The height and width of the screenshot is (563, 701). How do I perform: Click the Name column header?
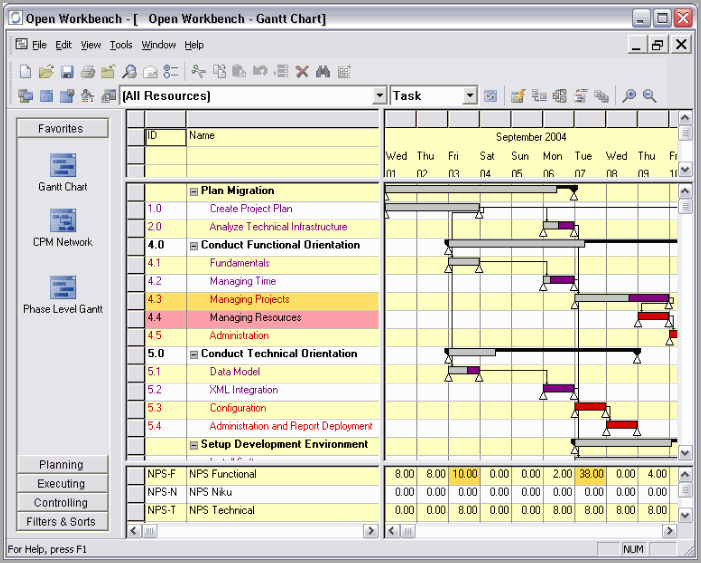(283, 137)
